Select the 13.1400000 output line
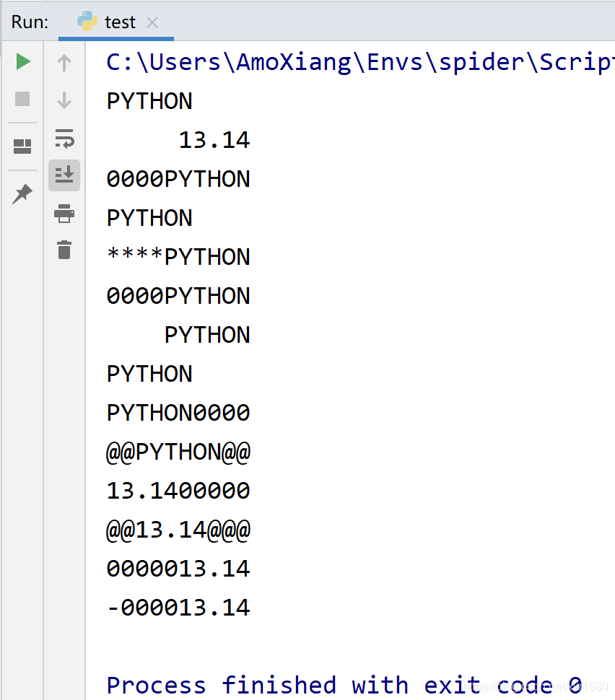The width and height of the screenshot is (615, 700). pyautogui.click(x=178, y=490)
